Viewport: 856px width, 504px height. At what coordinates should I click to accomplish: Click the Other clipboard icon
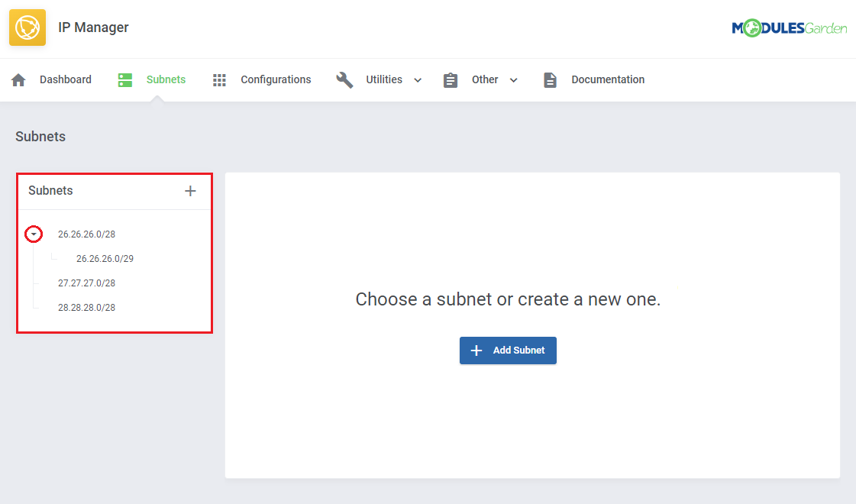pos(451,80)
